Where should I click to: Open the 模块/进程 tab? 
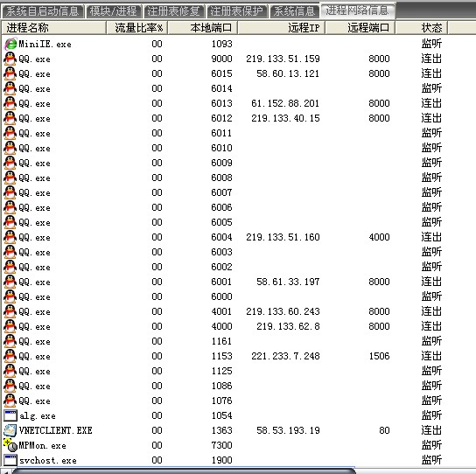(x=114, y=11)
